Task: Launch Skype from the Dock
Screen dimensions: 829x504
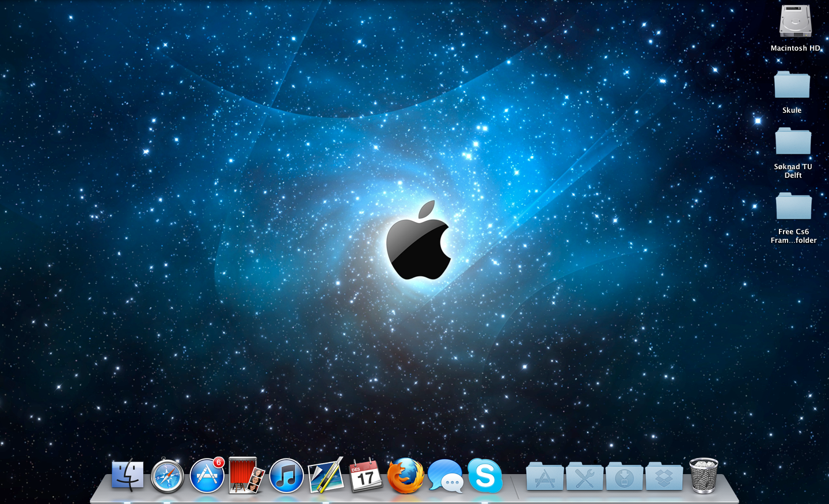Action: point(485,476)
